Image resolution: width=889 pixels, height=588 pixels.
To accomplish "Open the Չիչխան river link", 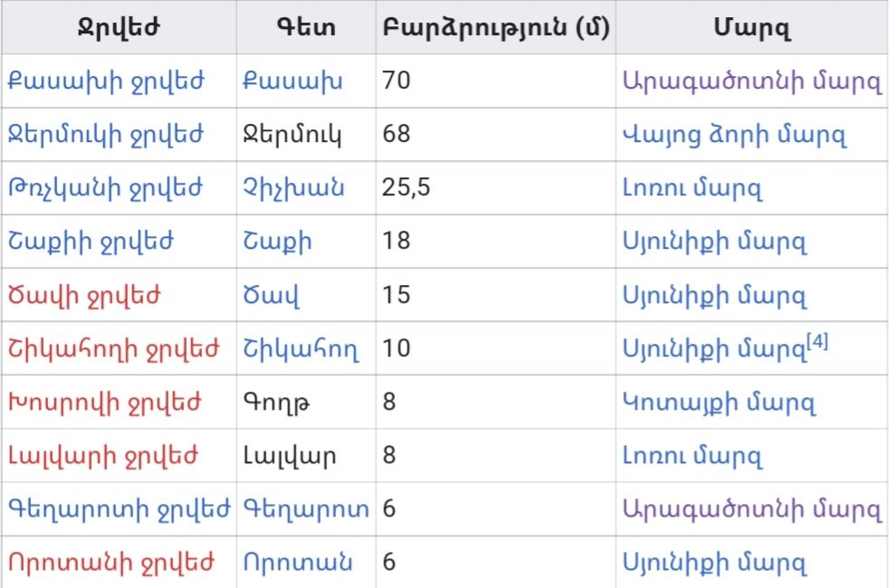I will pyautogui.click(x=293, y=188).
